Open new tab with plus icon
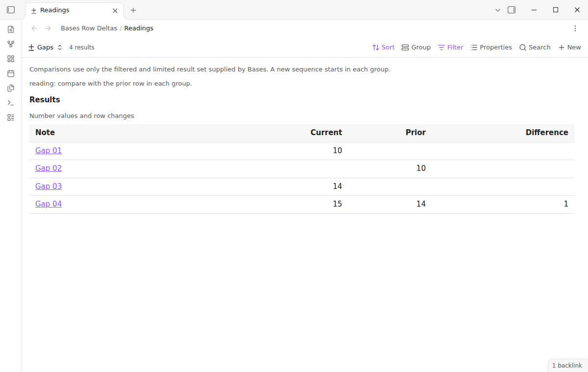This screenshot has width=588, height=372. click(133, 10)
